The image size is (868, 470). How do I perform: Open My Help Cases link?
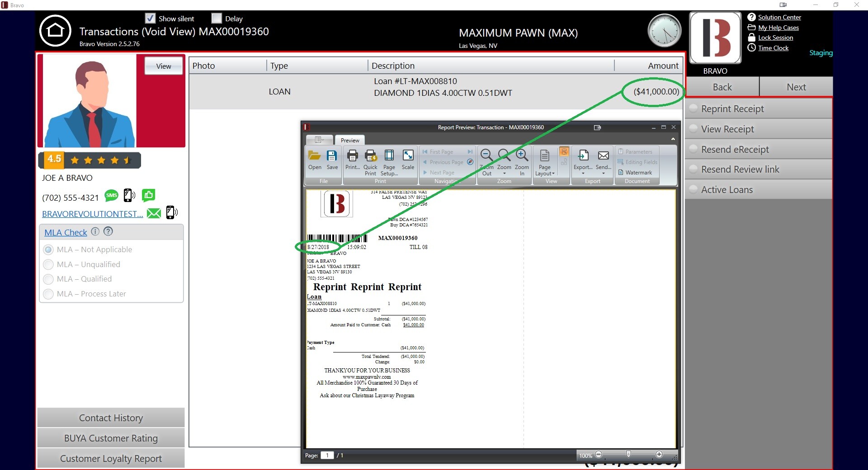[x=778, y=28]
